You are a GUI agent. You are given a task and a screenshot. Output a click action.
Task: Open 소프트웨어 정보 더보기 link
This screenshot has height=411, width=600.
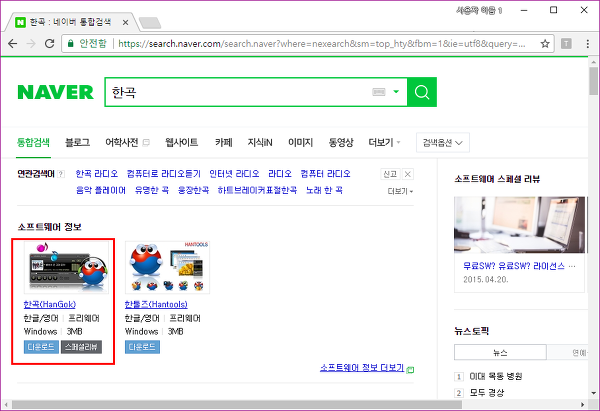362,368
